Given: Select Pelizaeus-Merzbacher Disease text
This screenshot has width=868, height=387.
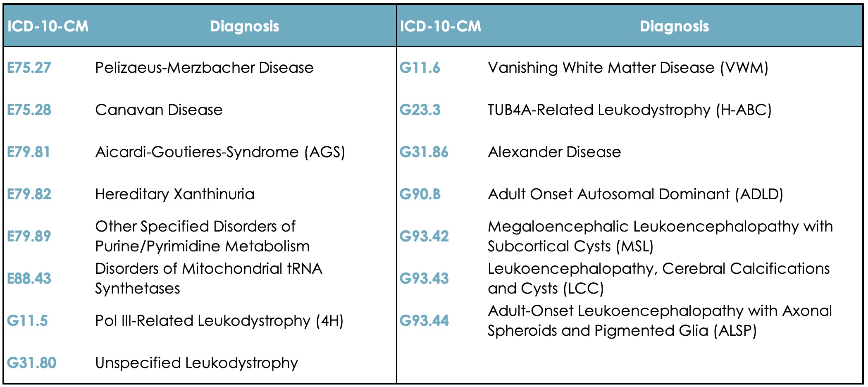Looking at the screenshot, I should pyautogui.click(x=204, y=67).
